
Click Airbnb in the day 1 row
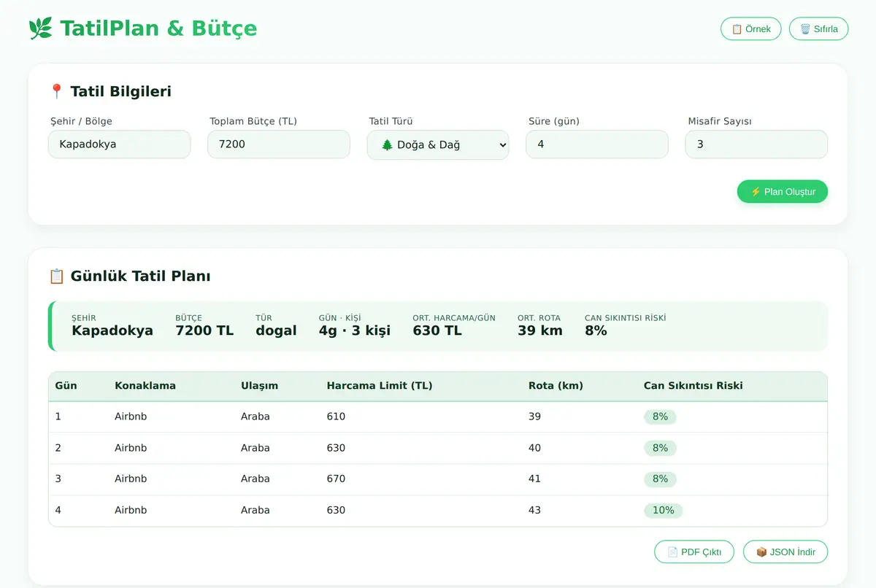131,417
